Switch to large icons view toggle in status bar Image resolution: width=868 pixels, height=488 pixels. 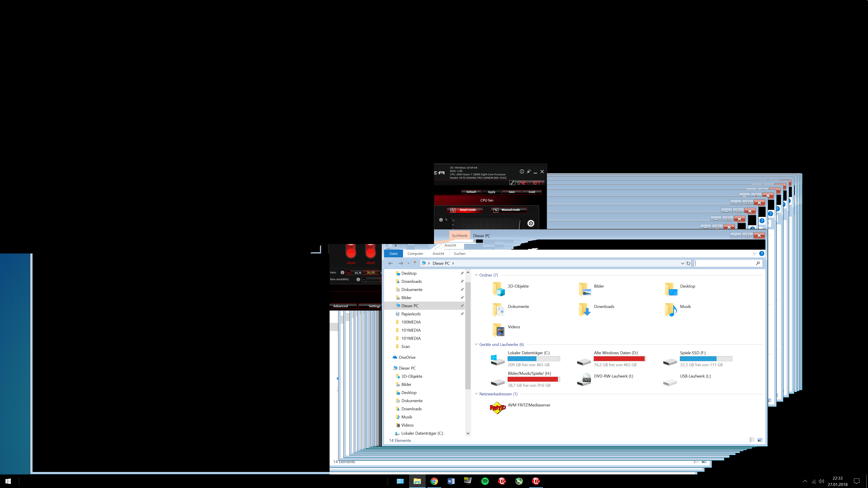(x=760, y=440)
